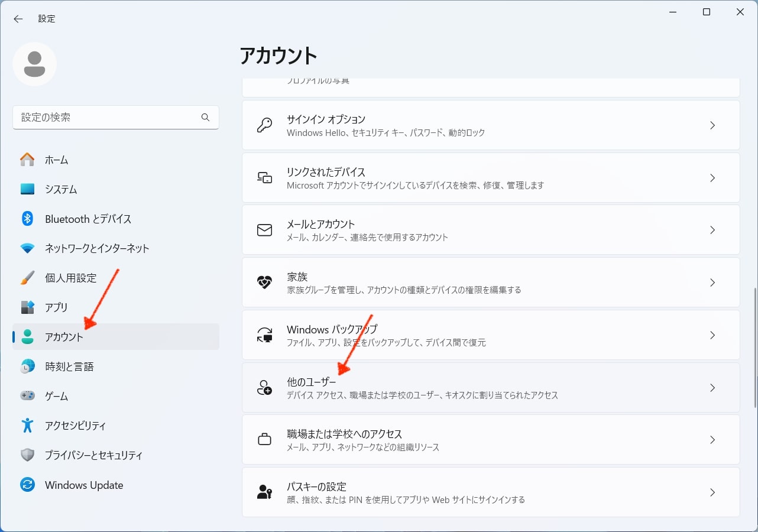The height and width of the screenshot is (532, 758).
Task: Select the Bluetooth icon in sidebar
Action: tap(27, 219)
